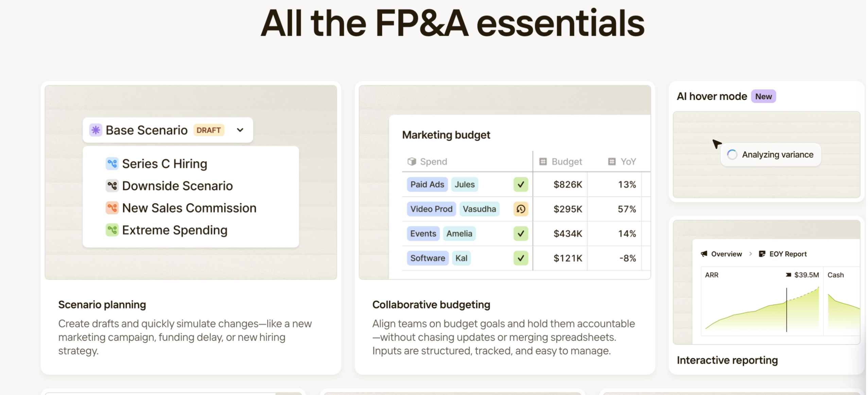This screenshot has height=395, width=868.
Task: Click the green Extreme Spending branch icon
Action: [112, 230]
